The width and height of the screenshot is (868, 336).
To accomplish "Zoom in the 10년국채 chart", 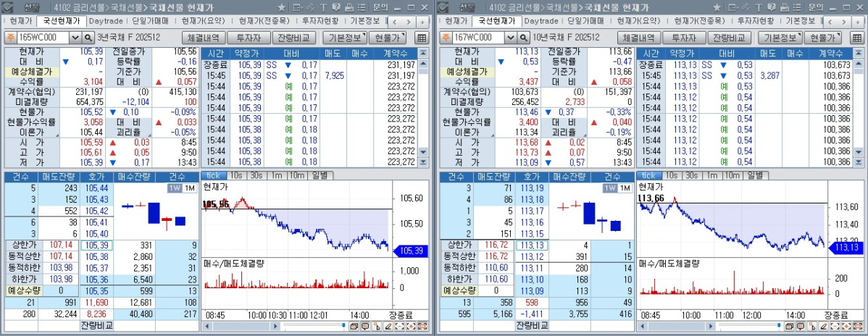I will coord(847,326).
